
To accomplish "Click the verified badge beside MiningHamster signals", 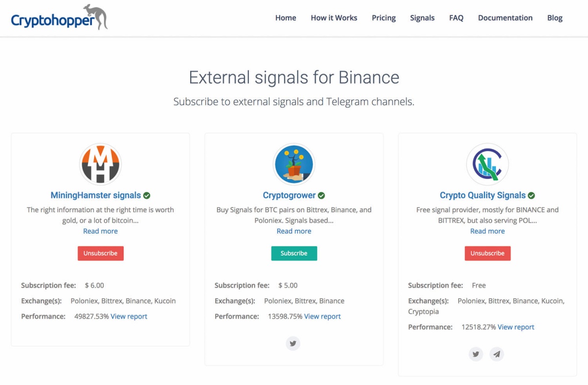I will click(147, 196).
